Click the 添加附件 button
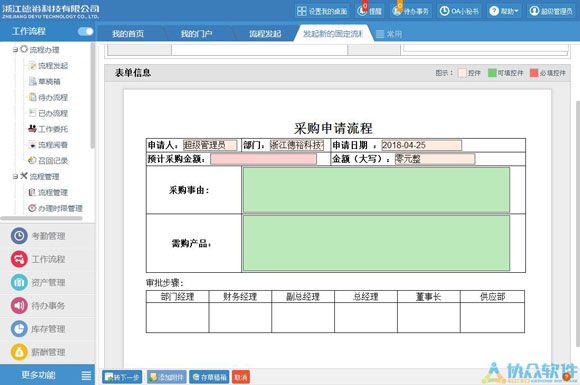The width and height of the screenshot is (580, 385). pos(166,377)
